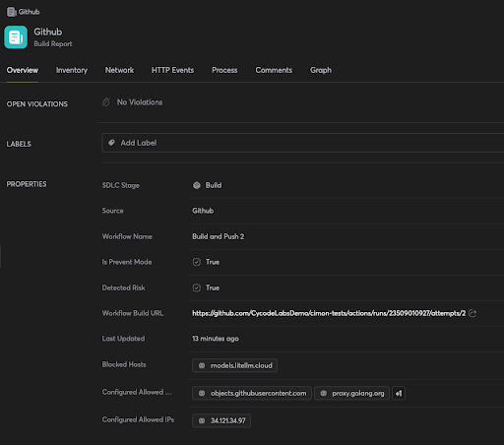This screenshot has width=504, height=445.
Task: Click the models.litellm.cloud blocked host chip
Action: [x=234, y=365]
